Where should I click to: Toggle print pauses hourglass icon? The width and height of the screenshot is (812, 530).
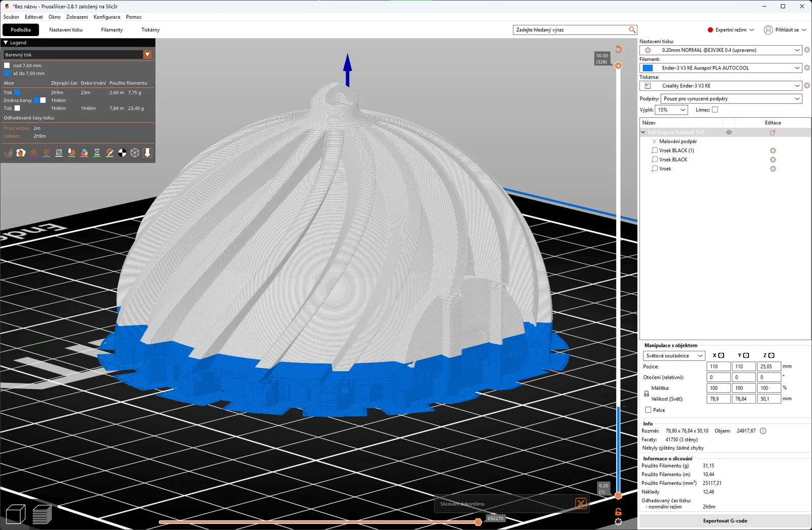coord(97,153)
